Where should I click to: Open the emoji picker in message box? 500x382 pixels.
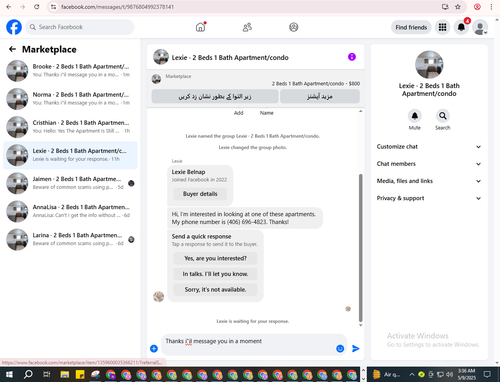click(340, 349)
